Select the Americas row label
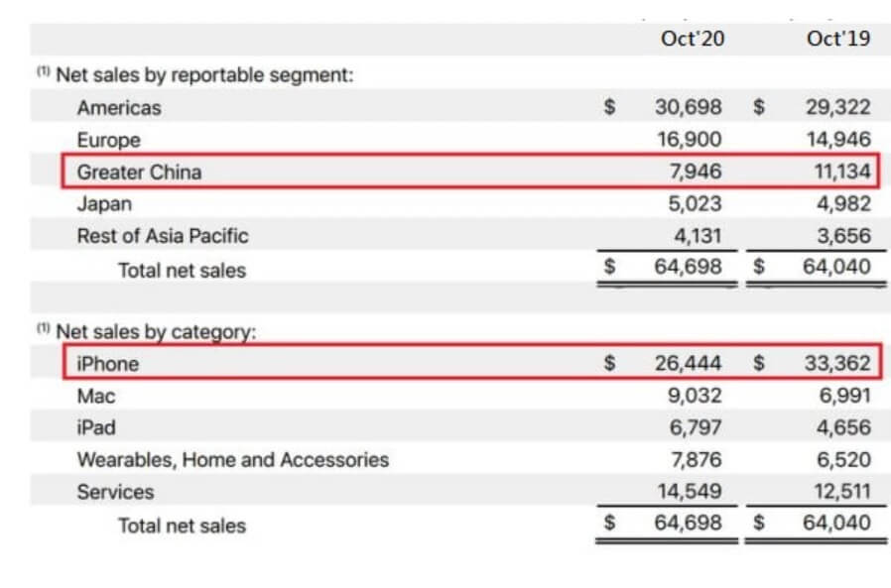Screen dimensions: 891x588 (118, 107)
